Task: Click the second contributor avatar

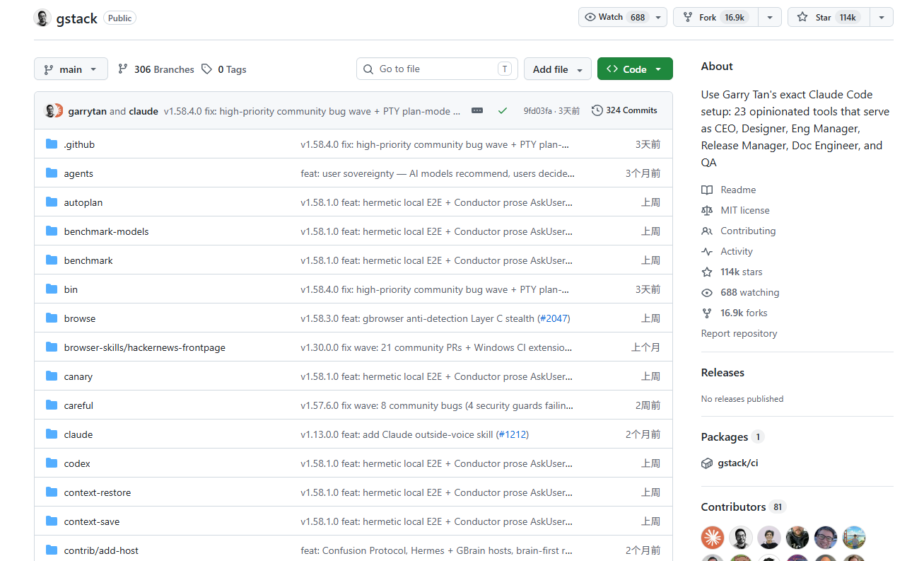Action: (741, 538)
